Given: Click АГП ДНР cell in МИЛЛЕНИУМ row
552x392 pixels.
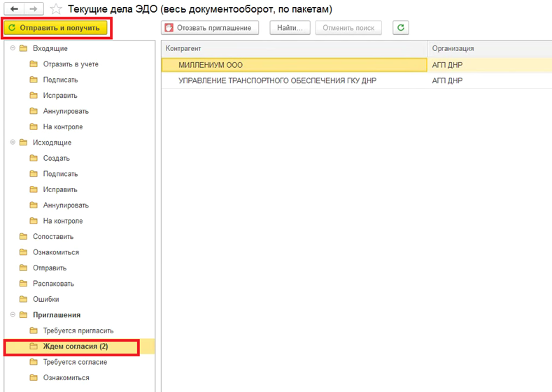Looking at the screenshot, I should [x=490, y=65].
